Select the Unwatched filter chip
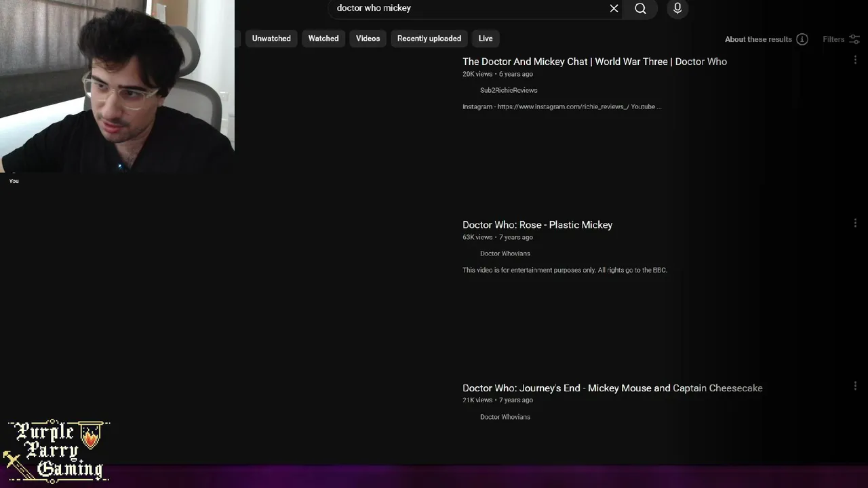The width and height of the screenshot is (868, 488). pyautogui.click(x=271, y=39)
